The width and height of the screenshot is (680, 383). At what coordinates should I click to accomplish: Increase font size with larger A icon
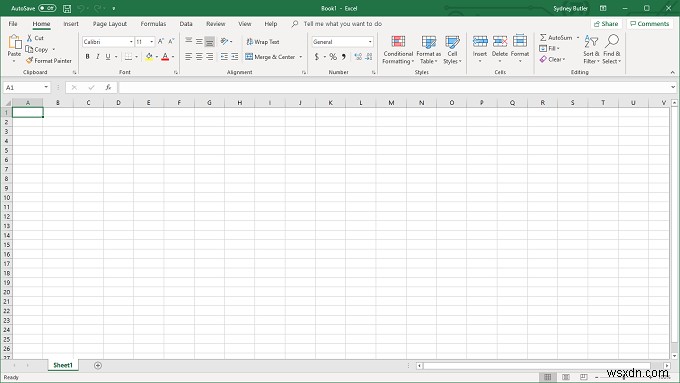pyautogui.click(x=161, y=42)
